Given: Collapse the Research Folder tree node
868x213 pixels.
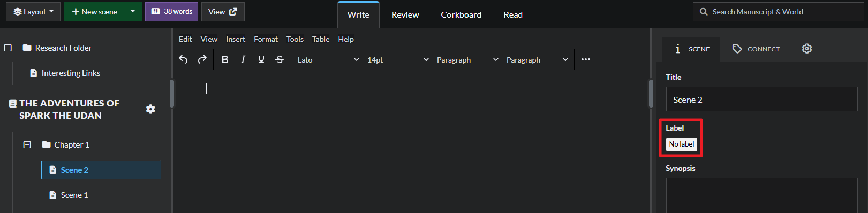Looking at the screenshot, I should click(8, 48).
